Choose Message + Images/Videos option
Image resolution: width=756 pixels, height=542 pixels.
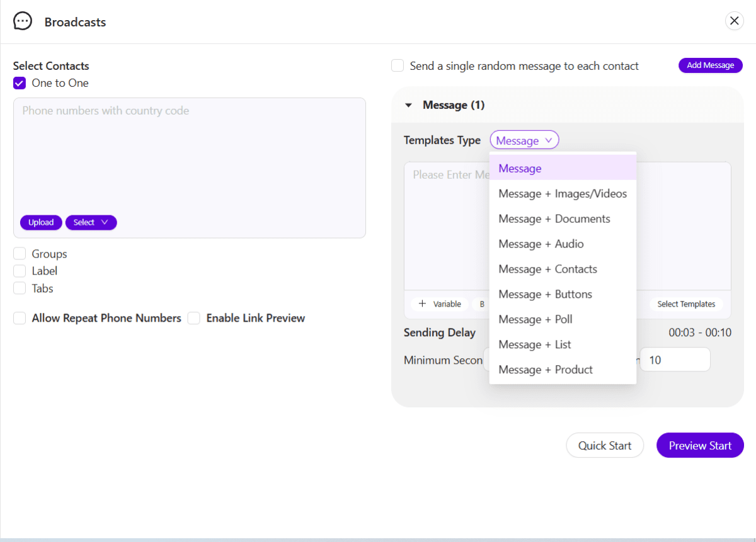tap(562, 193)
